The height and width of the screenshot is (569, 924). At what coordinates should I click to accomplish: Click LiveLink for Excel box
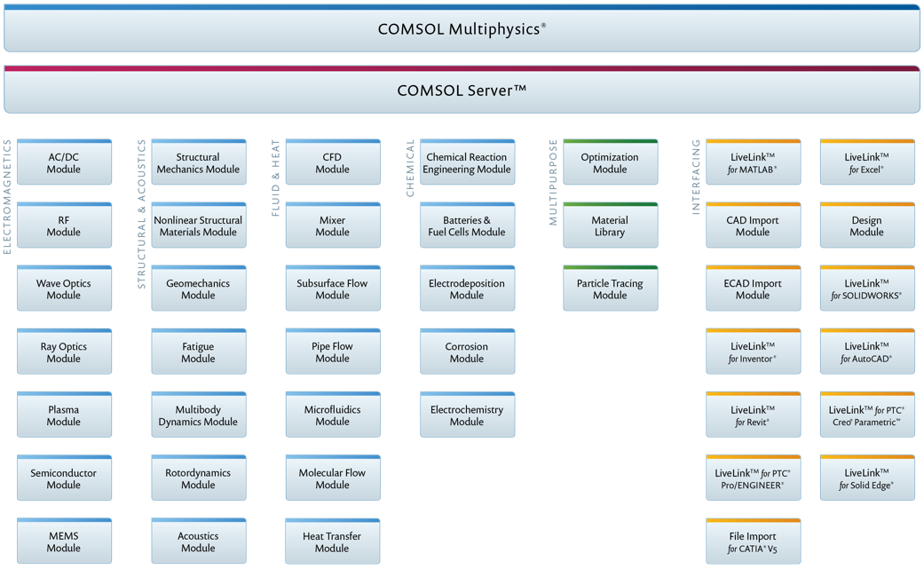point(867,162)
